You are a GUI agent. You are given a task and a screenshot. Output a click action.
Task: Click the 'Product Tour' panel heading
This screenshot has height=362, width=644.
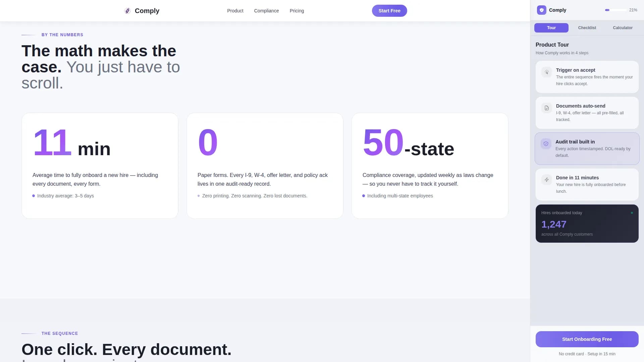click(552, 45)
